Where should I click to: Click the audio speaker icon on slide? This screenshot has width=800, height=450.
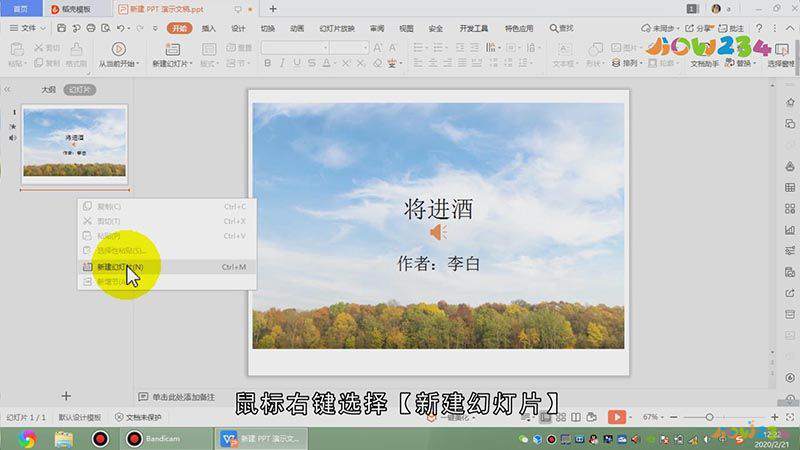click(438, 233)
